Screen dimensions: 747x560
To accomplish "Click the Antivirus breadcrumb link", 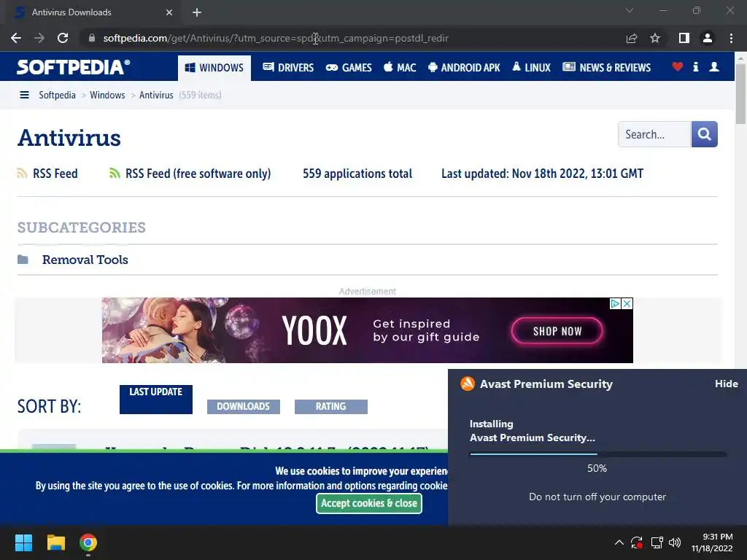I will pos(156,96).
